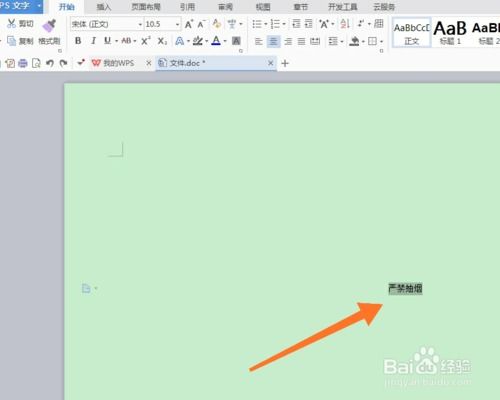Toggle character shading icon
The width and height of the screenshot is (500, 400).
(236, 41)
